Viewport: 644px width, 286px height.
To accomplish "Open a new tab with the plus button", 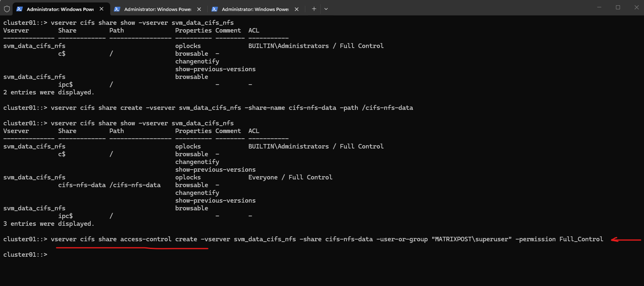I will 314,9.
